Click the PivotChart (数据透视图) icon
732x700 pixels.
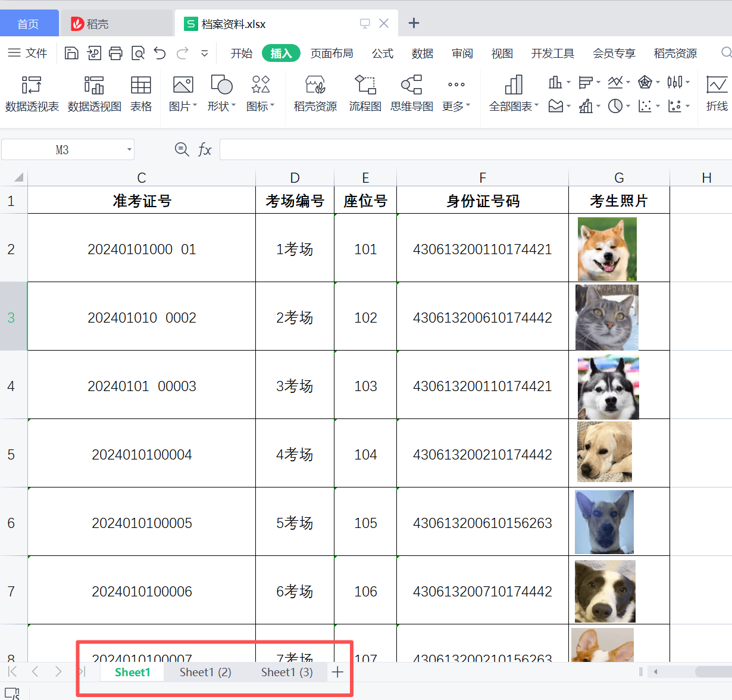94,86
